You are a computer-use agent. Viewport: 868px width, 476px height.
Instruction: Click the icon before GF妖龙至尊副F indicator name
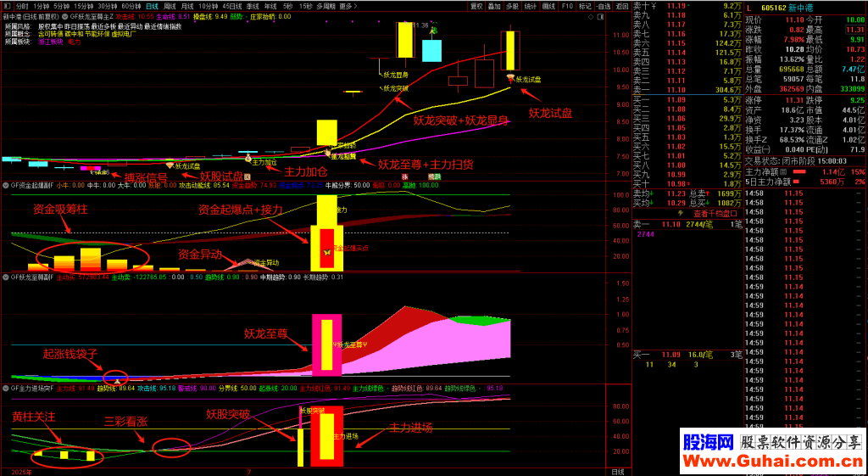pyautogui.click(x=7, y=277)
